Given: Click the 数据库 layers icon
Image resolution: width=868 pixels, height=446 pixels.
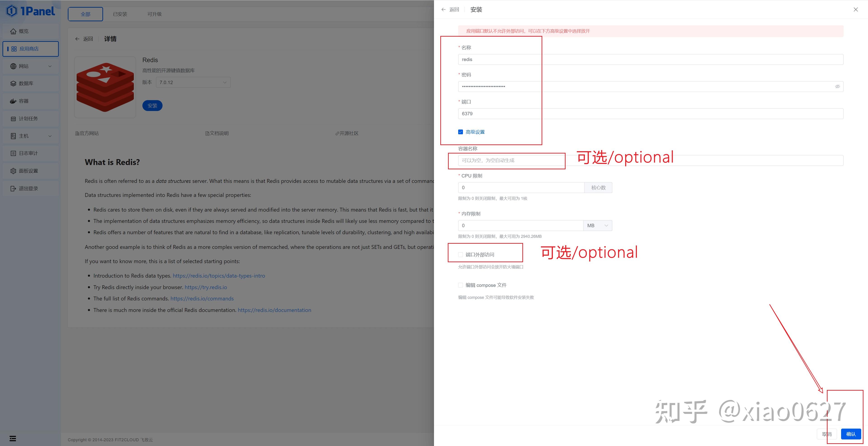Looking at the screenshot, I should (13, 84).
